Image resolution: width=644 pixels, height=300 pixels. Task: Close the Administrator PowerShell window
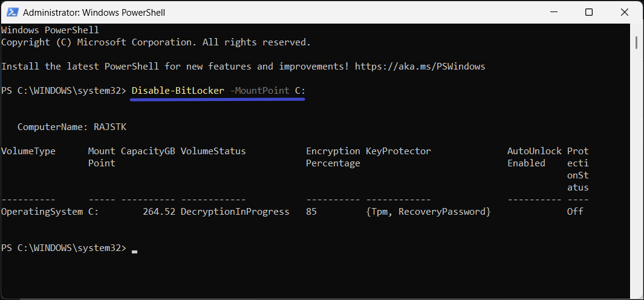(623, 12)
